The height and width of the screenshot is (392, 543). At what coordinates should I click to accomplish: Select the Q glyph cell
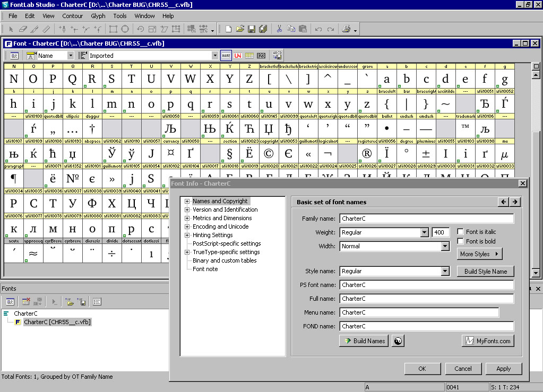pyautogui.click(x=72, y=79)
